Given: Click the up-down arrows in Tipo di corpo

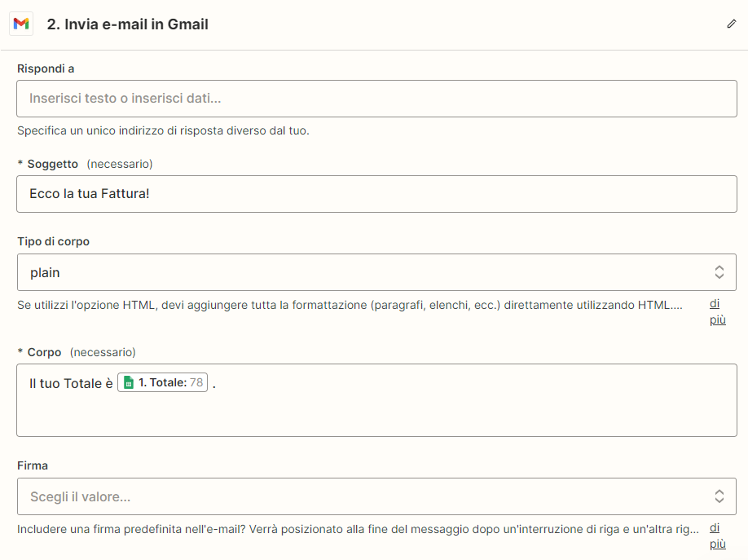Looking at the screenshot, I should click(719, 272).
